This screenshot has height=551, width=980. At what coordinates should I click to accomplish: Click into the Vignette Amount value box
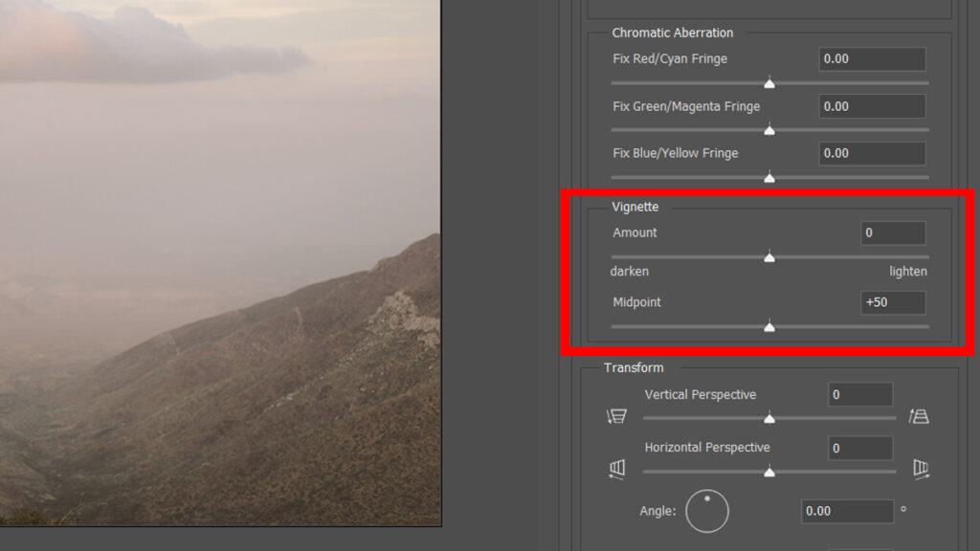(892, 233)
